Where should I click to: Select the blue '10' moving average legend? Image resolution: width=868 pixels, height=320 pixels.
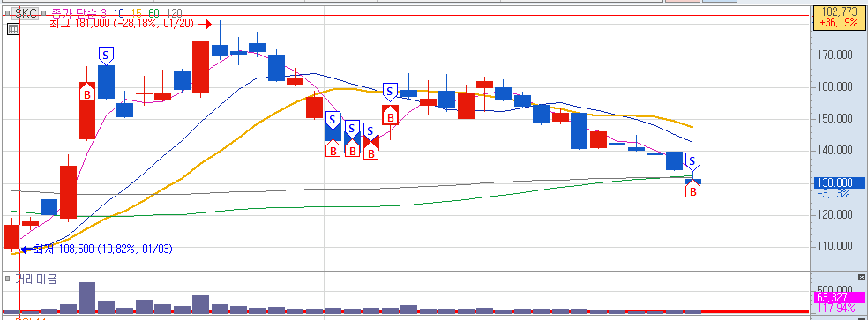point(118,13)
